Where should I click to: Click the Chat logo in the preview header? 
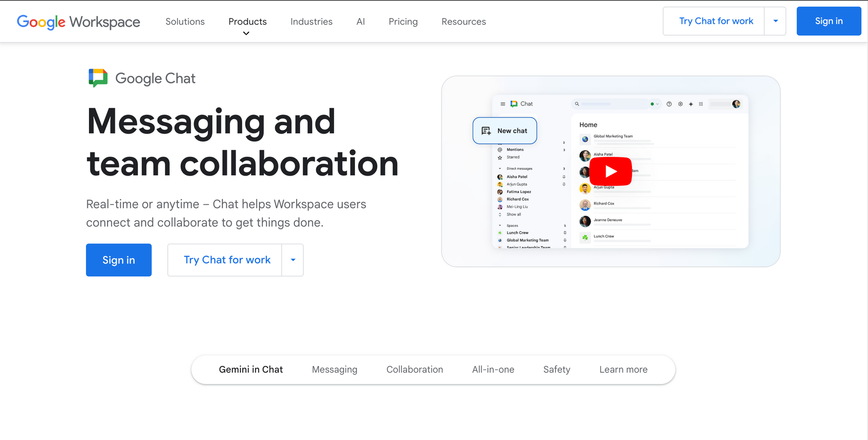click(x=514, y=104)
